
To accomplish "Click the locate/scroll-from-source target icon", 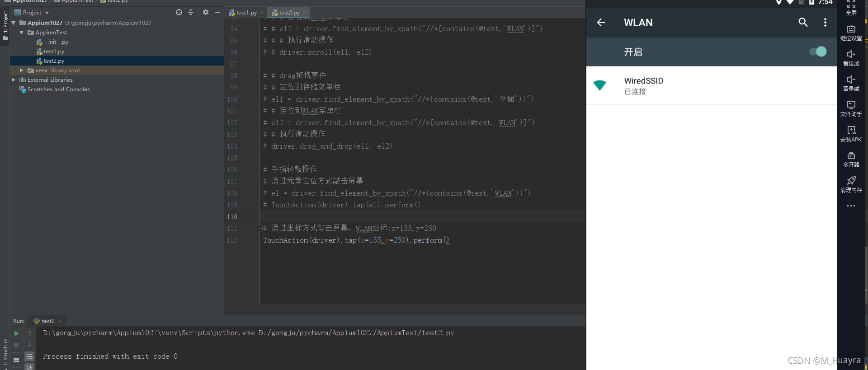I will [x=179, y=13].
